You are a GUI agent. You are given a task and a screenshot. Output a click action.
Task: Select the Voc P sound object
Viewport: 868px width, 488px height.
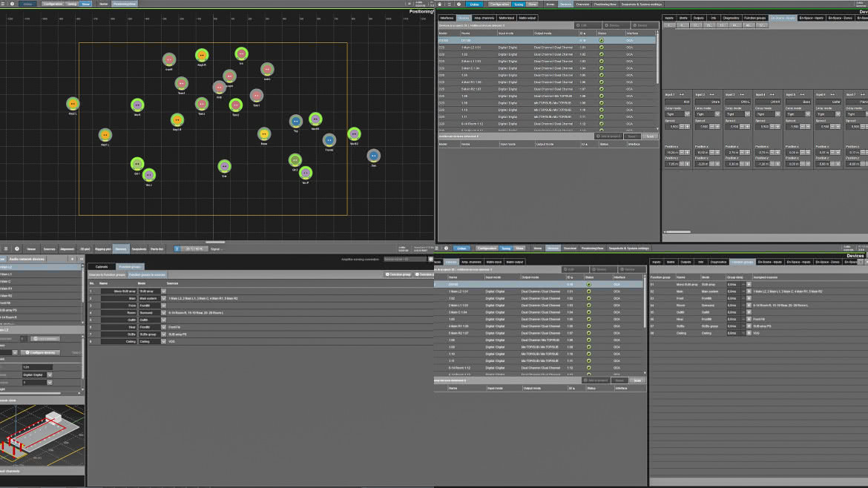306,173
